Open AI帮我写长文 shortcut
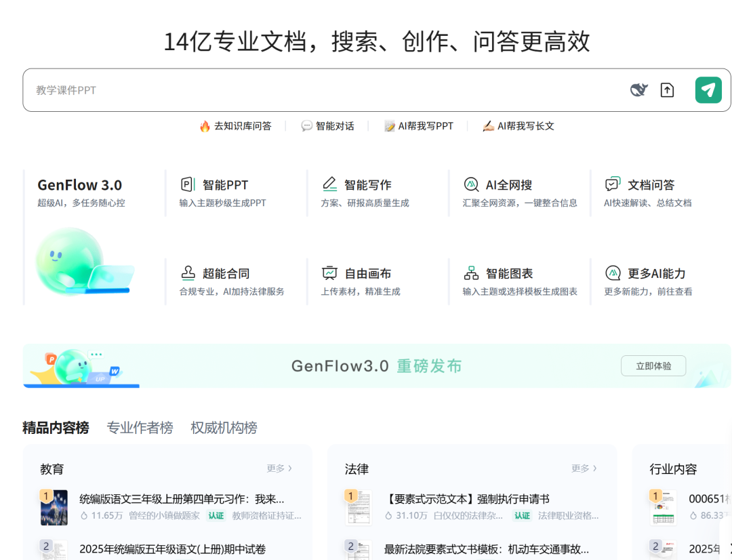Screen dimensions: 732x560 pyautogui.click(x=518, y=126)
